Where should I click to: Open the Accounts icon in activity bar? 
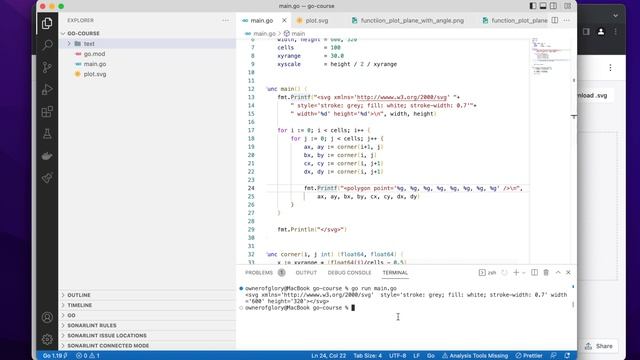[x=47, y=317]
